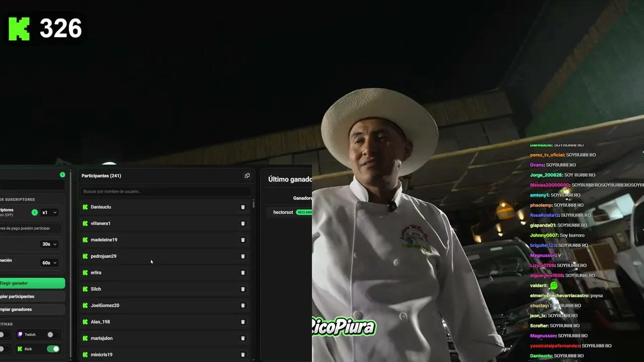Delete JoelGomez20 from the participants list
The image size is (644, 362).
(x=243, y=306)
